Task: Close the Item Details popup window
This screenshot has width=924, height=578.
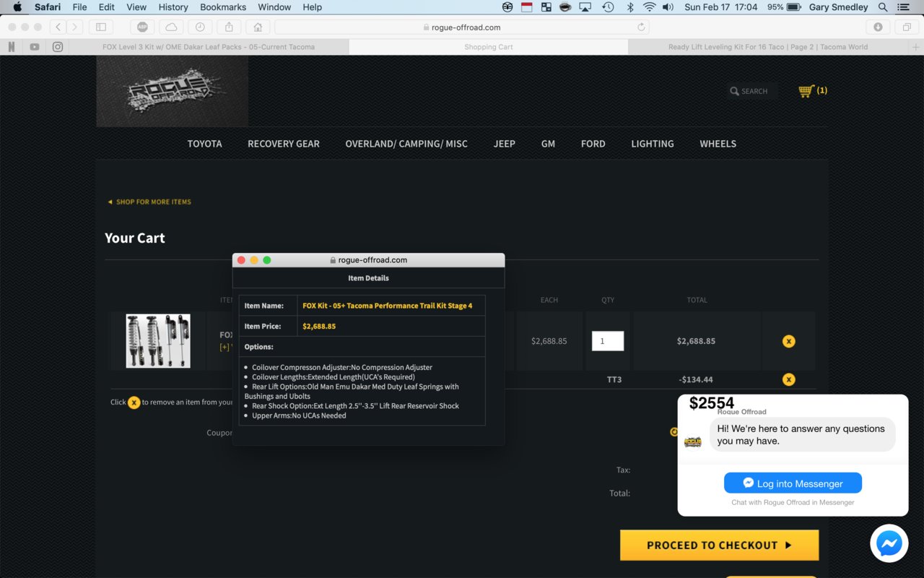Action: coord(241,260)
